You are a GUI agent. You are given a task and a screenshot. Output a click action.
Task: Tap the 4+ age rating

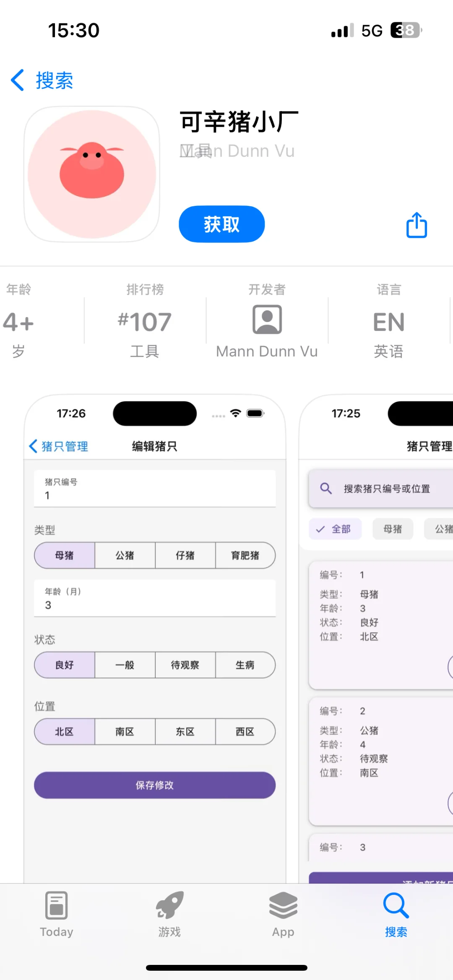tap(18, 322)
